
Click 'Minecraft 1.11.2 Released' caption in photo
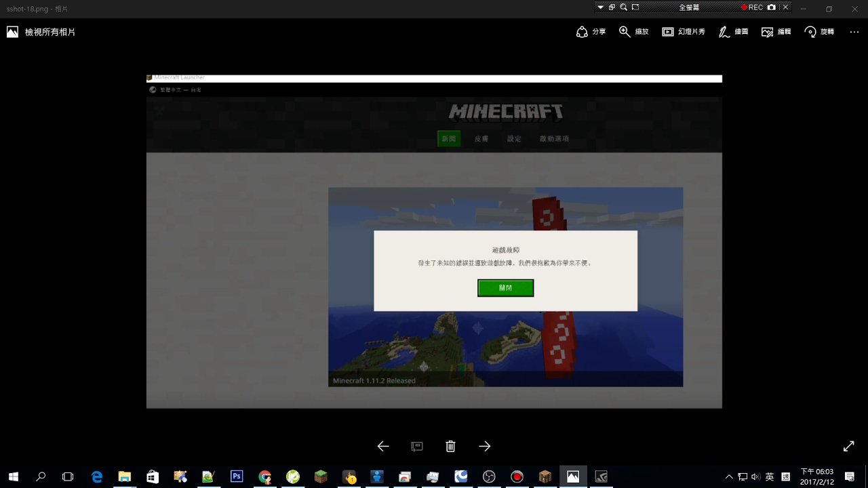tap(374, 381)
